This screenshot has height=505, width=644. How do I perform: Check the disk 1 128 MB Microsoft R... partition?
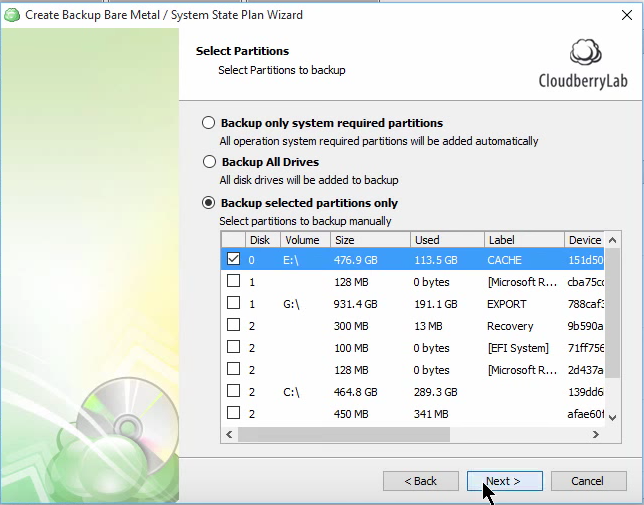tap(233, 281)
